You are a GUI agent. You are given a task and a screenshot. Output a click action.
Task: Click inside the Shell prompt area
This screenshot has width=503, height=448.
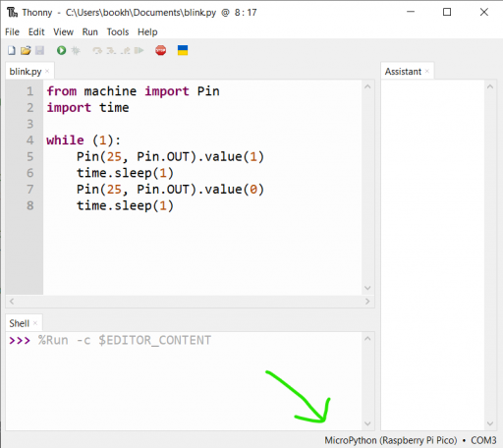[x=184, y=381]
